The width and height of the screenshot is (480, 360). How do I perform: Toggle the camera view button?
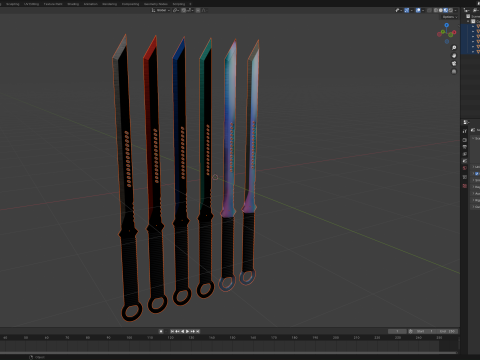coord(454,63)
